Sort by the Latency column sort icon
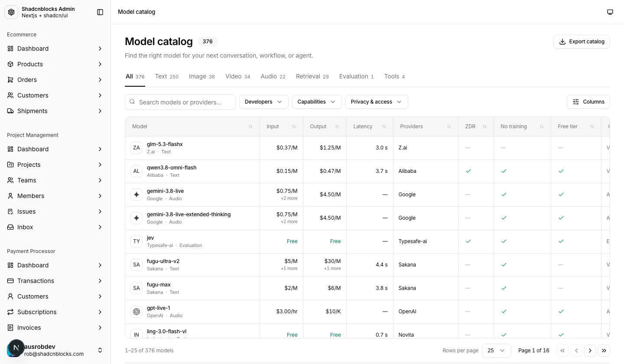 point(384,127)
